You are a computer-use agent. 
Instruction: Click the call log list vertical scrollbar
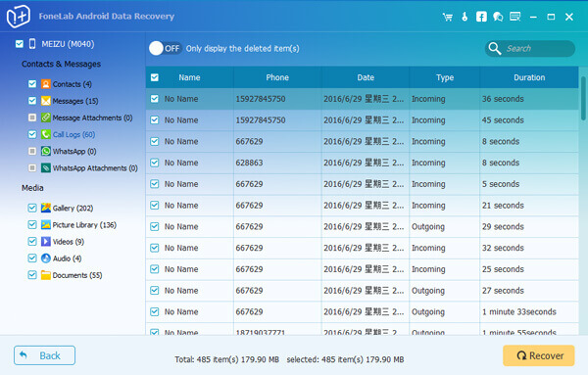pos(583,99)
